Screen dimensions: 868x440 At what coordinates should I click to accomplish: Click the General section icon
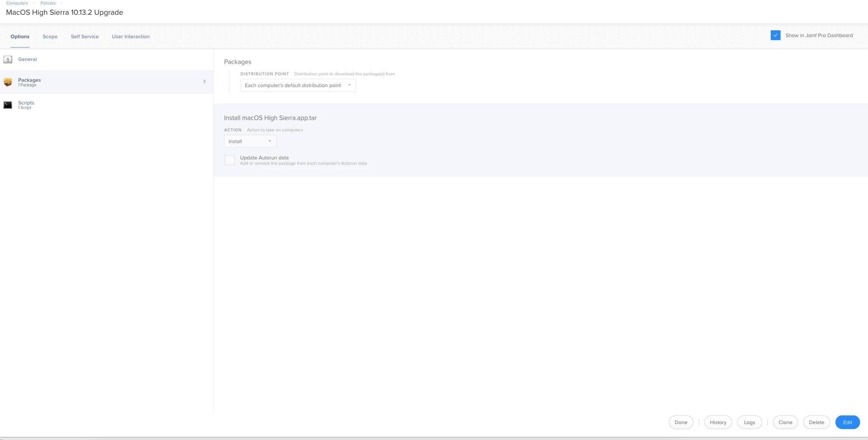coord(8,59)
